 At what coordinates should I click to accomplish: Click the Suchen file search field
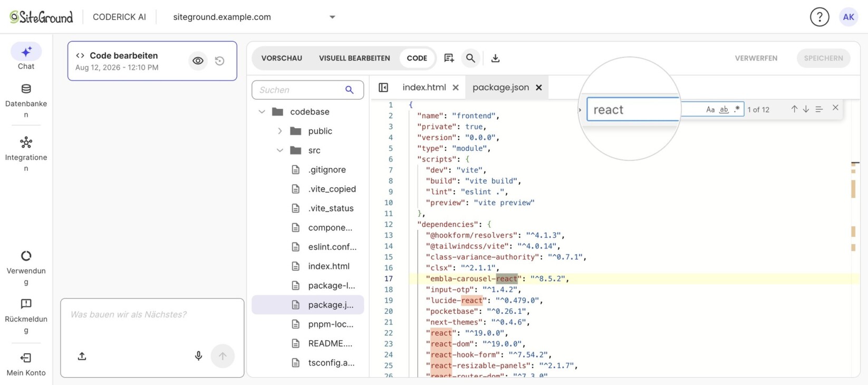[x=307, y=90]
